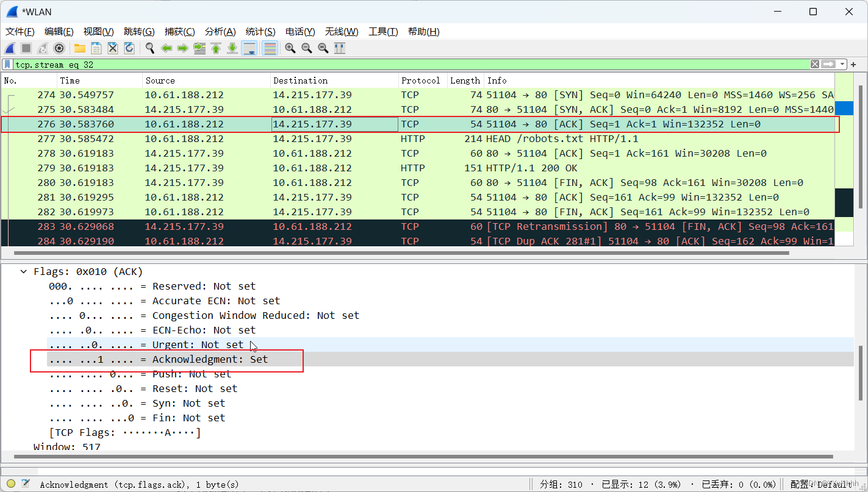
Task: Select the Urgent: Not set flag line
Action: pyautogui.click(x=450, y=344)
